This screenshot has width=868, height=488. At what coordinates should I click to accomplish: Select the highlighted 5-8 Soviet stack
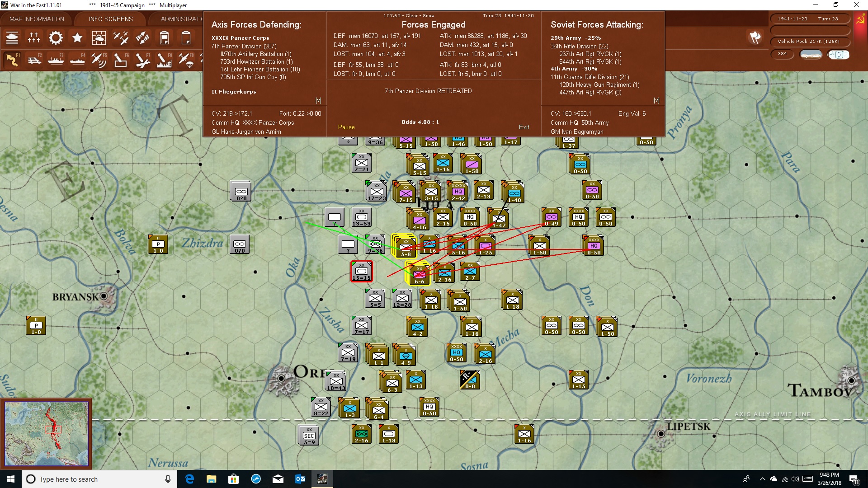[405, 246]
